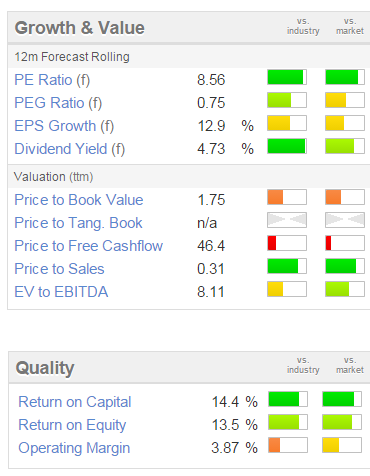
Task: Click PEG Ratio vs. market yellow bar
Action: (345, 100)
